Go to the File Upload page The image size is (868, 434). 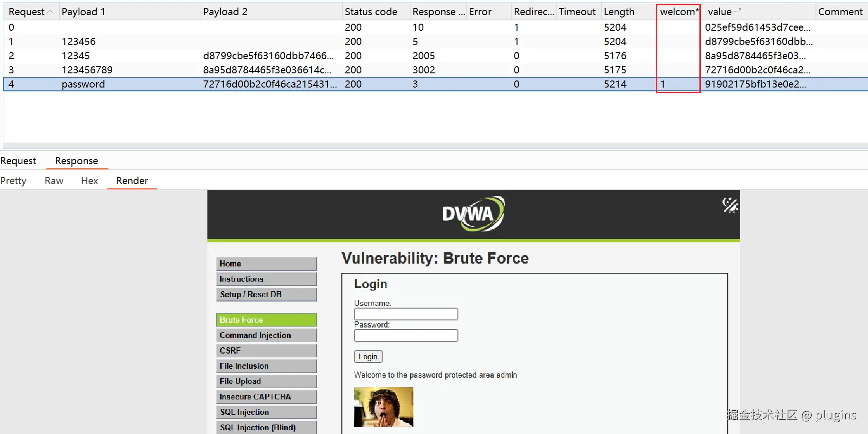click(266, 381)
